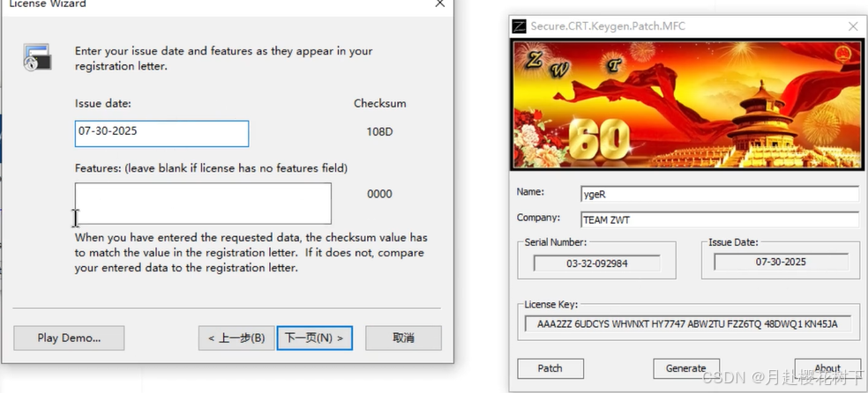The image size is (868, 393).
Task: Open Play Demo in License Wizard
Action: [69, 337]
